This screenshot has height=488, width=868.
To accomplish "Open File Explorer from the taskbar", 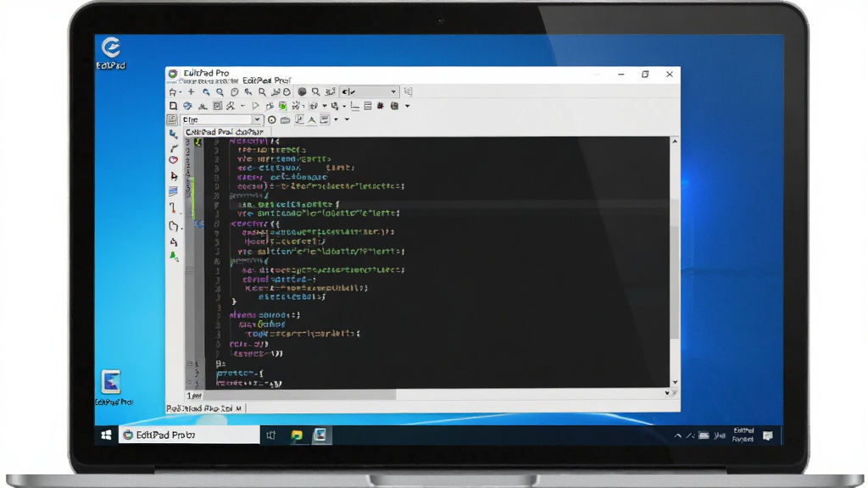I will pyautogui.click(x=297, y=435).
